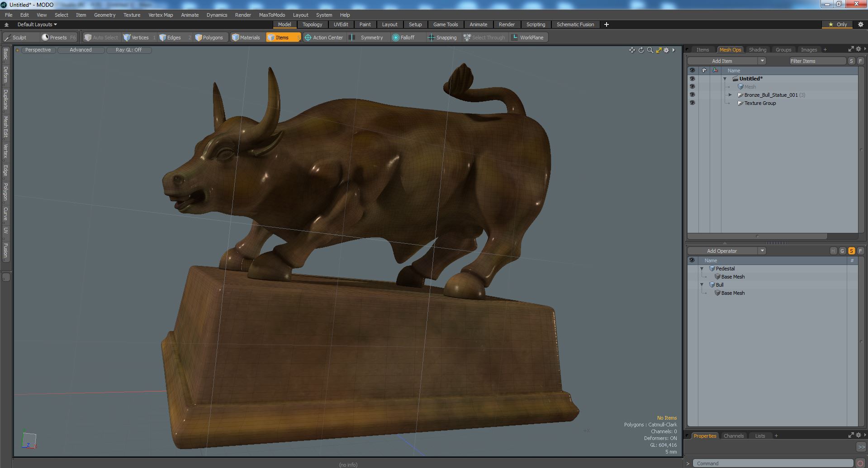Image resolution: width=868 pixels, height=468 pixels.
Task: Click the viewport move/pan icon
Action: pyautogui.click(x=632, y=50)
